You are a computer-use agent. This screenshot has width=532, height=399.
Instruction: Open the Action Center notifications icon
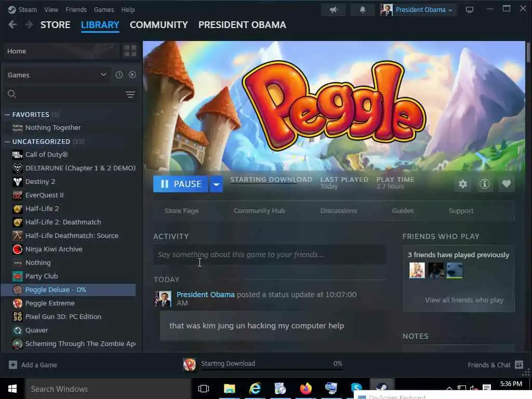pyautogui.click(x=487, y=388)
